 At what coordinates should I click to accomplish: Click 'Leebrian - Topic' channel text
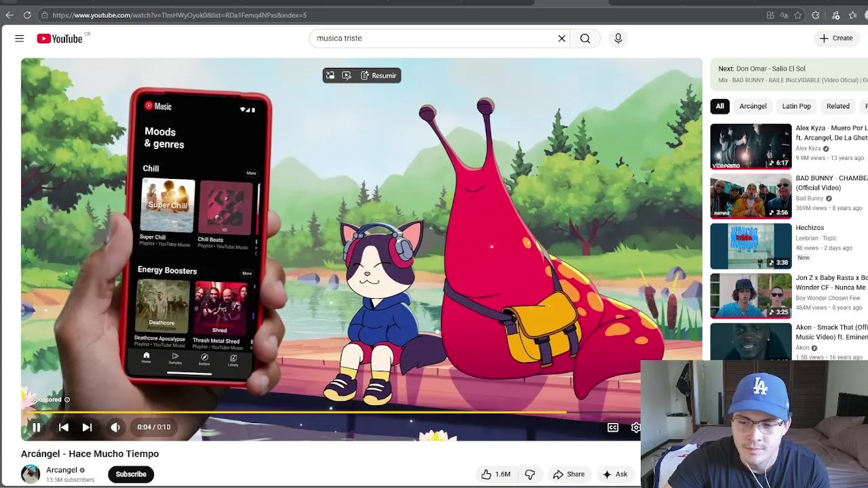pos(816,239)
